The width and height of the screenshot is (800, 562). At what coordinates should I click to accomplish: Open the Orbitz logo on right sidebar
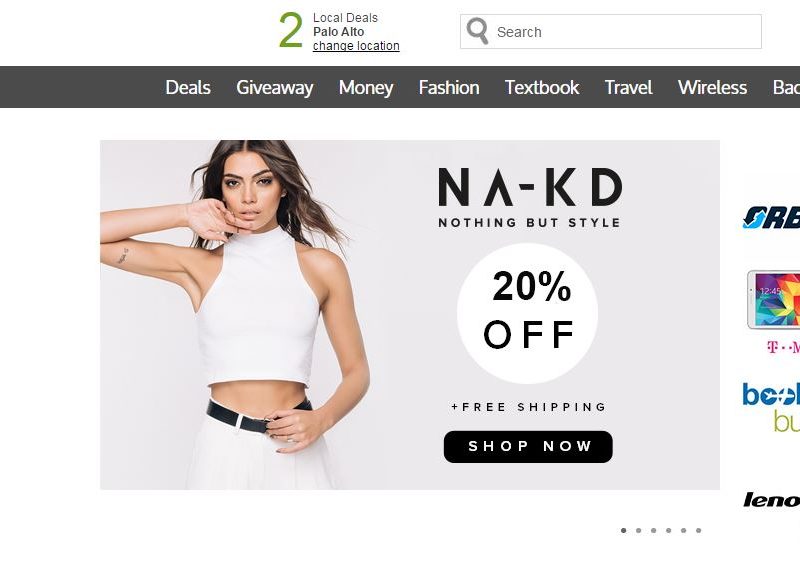pos(771,218)
